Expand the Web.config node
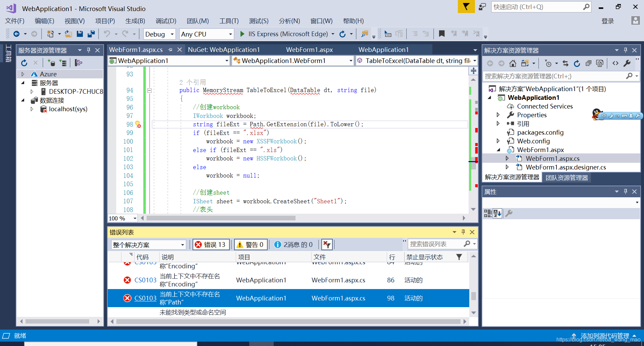The height and width of the screenshot is (346, 644). click(498, 141)
